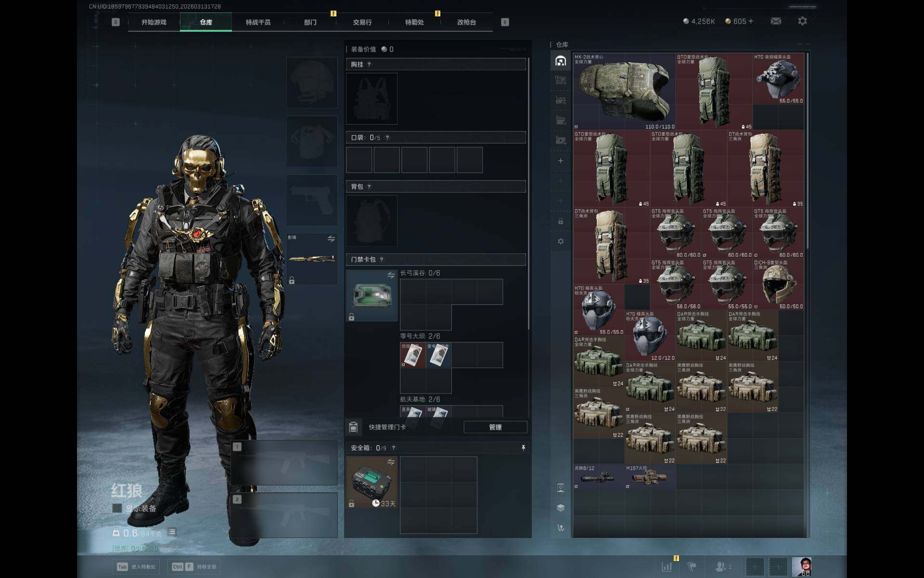Select the main warehouse stash icon
The width and height of the screenshot is (924, 578).
point(561,61)
